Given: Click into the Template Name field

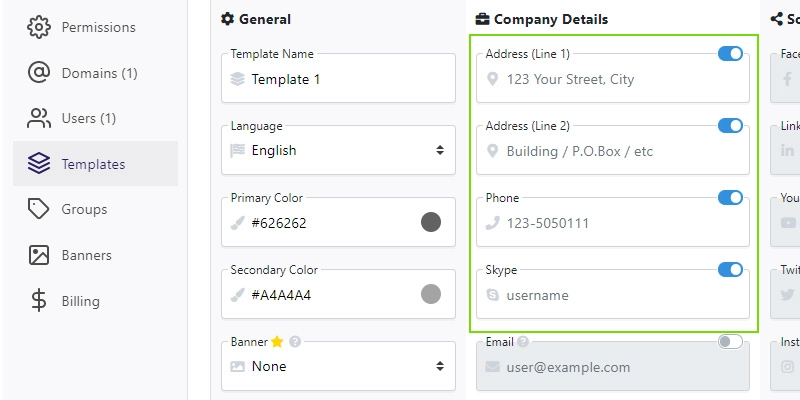Looking at the screenshot, I should [x=338, y=78].
